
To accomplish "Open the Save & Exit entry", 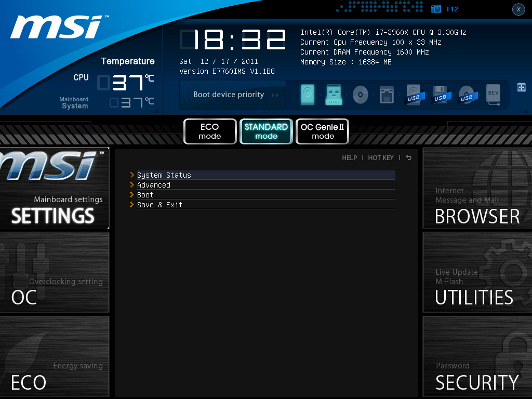I will 266,205.
